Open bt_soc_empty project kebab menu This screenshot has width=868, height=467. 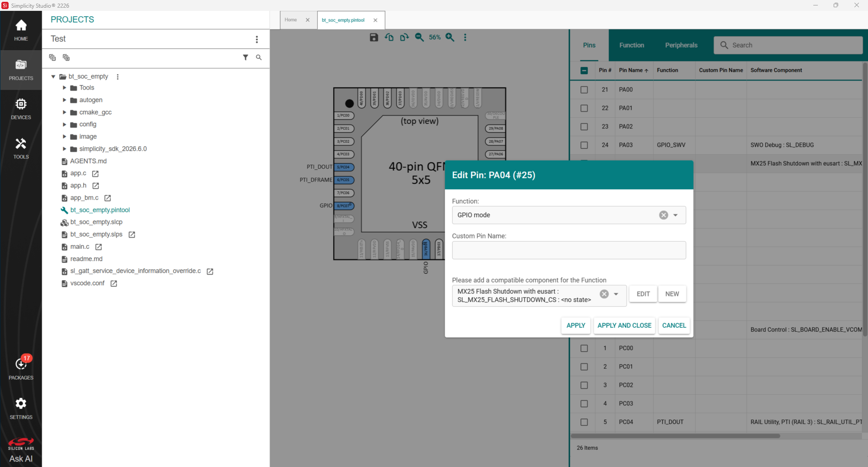point(118,77)
